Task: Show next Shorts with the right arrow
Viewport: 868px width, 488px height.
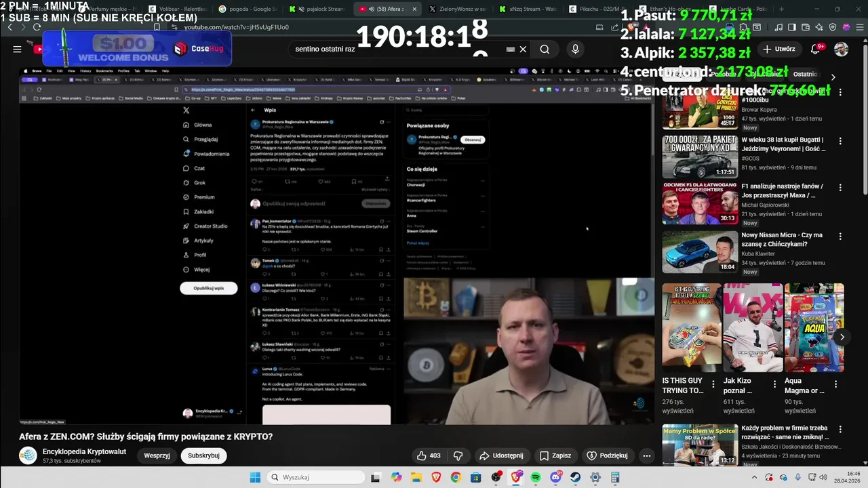Action: (842, 337)
